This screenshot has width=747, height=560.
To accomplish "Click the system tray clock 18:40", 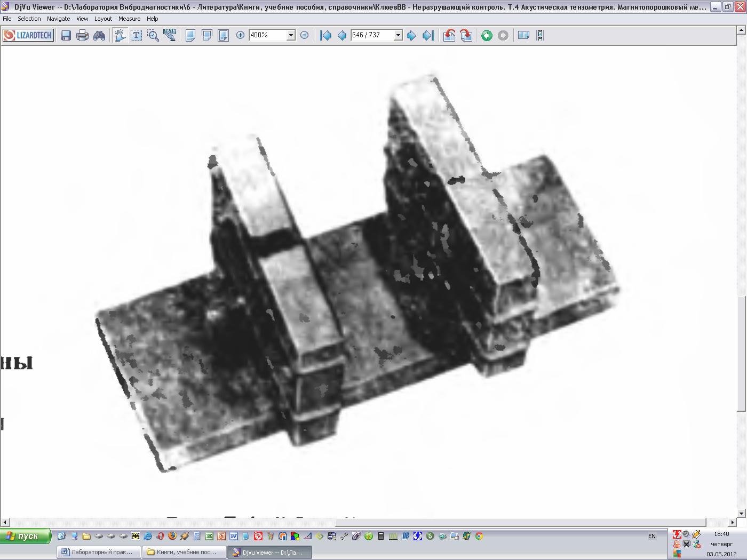I will pyautogui.click(x=721, y=534).
